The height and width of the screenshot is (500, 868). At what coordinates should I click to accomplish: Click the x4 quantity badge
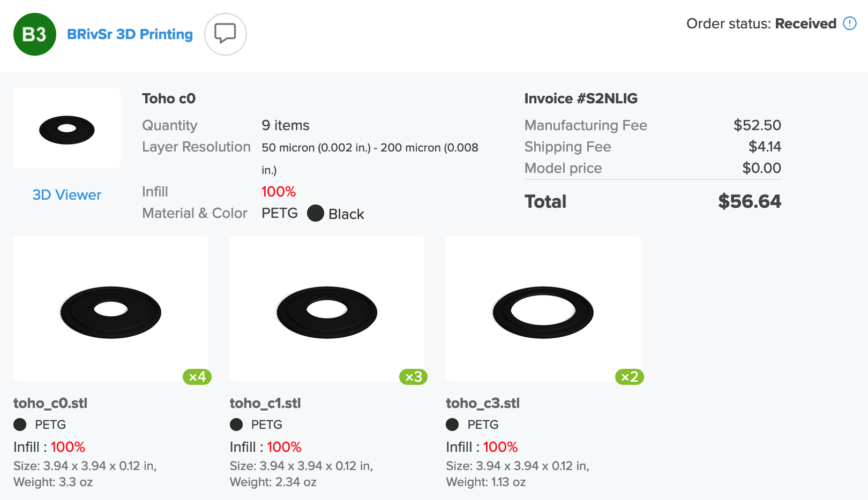click(x=197, y=377)
